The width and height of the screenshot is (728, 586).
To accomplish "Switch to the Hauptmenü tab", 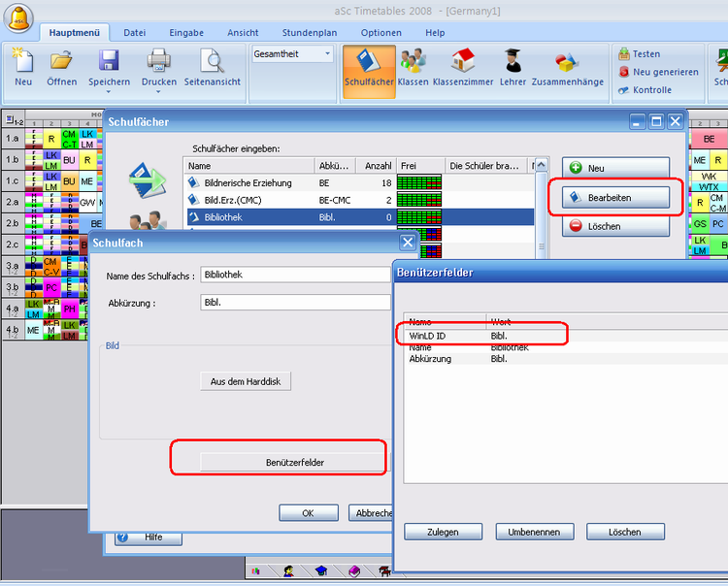I will point(75,32).
